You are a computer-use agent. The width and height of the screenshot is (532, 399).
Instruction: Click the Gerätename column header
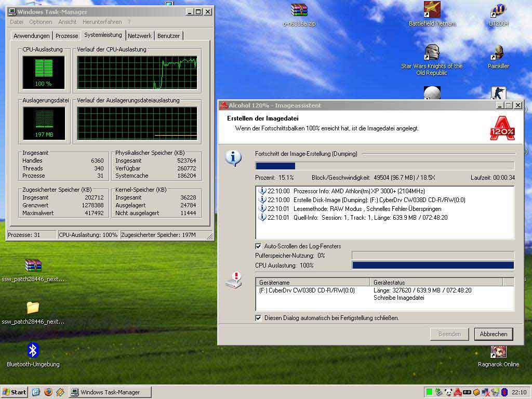312,282
